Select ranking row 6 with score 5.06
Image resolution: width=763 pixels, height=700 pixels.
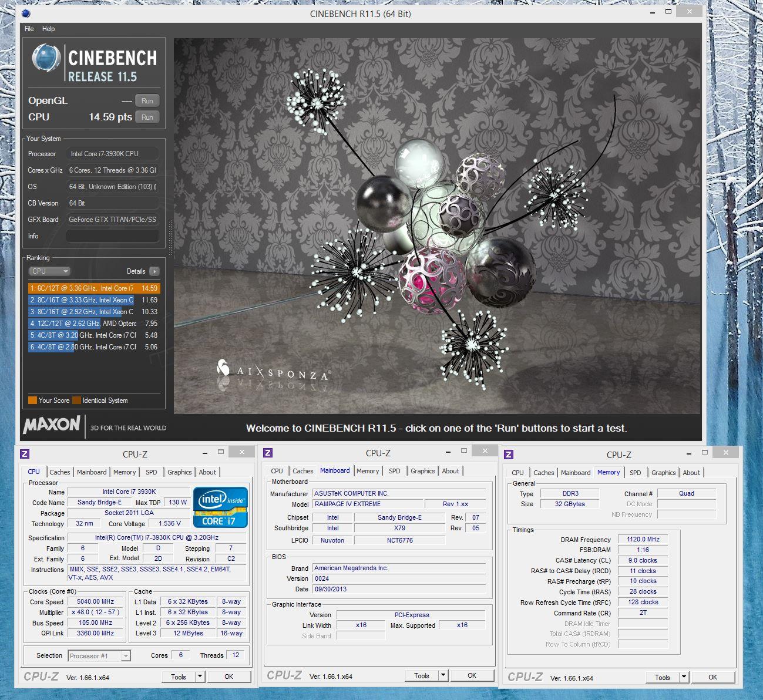coord(94,347)
